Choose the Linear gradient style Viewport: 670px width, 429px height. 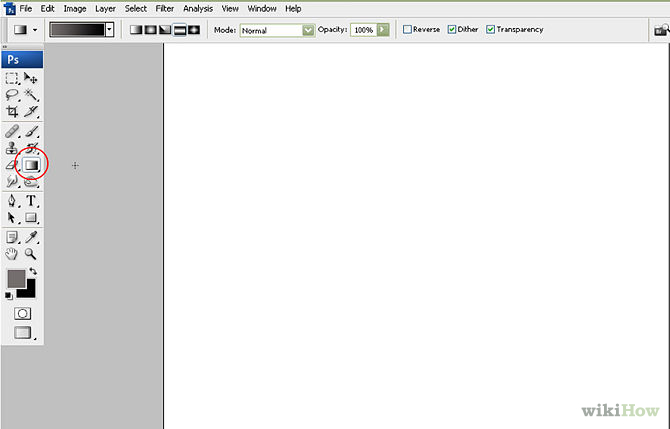(x=136, y=29)
